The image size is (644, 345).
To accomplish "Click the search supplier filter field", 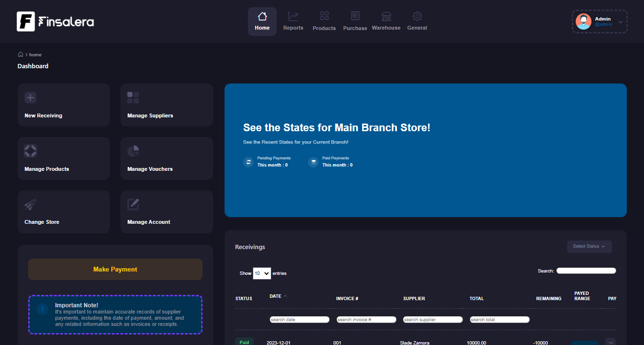I will (433, 320).
